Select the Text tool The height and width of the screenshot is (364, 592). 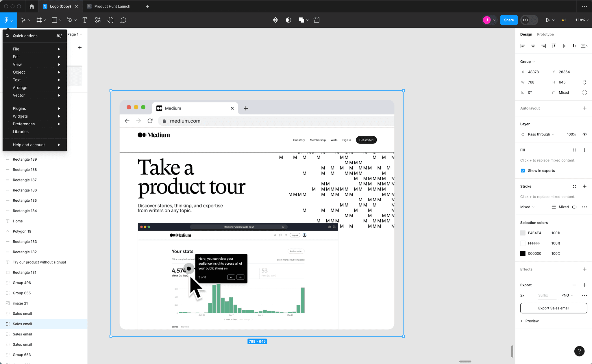(85, 20)
